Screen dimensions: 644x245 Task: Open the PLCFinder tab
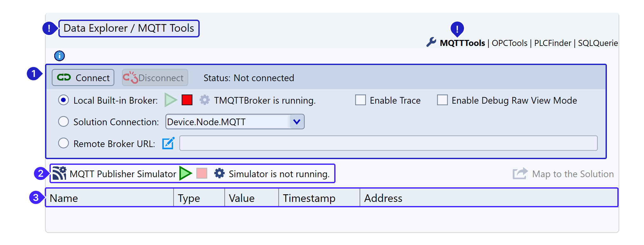coord(552,43)
